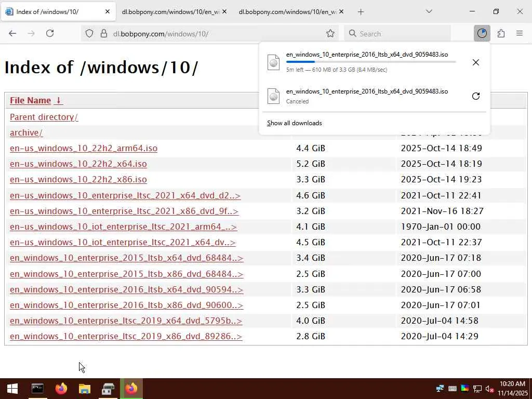The width and height of the screenshot is (532, 399).
Task: Open the Windows Start menu
Action: coord(12,389)
